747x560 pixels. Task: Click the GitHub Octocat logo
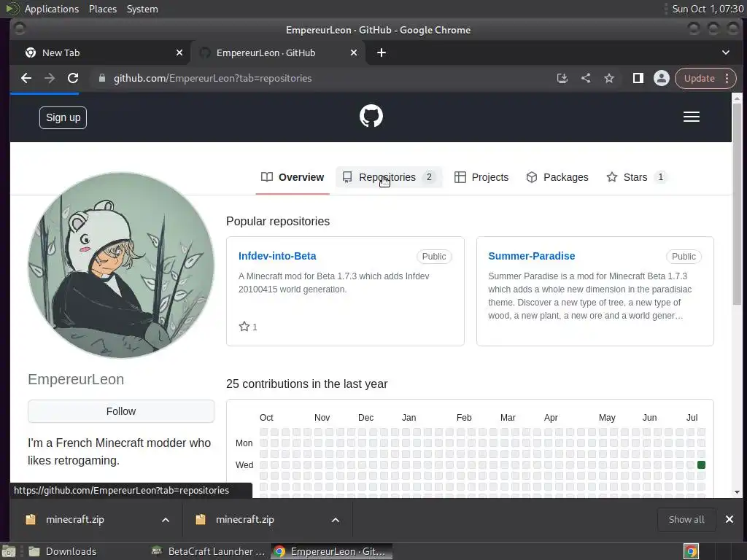(371, 116)
